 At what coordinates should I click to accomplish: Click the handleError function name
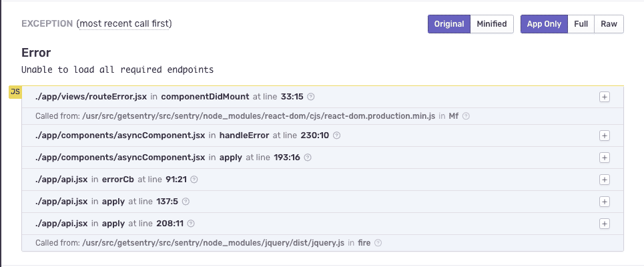pos(244,135)
